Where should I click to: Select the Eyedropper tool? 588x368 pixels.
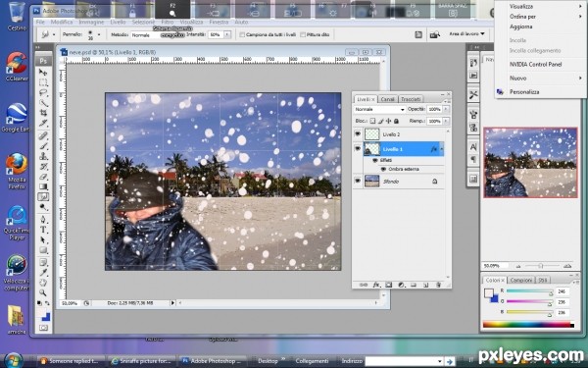pos(43,272)
